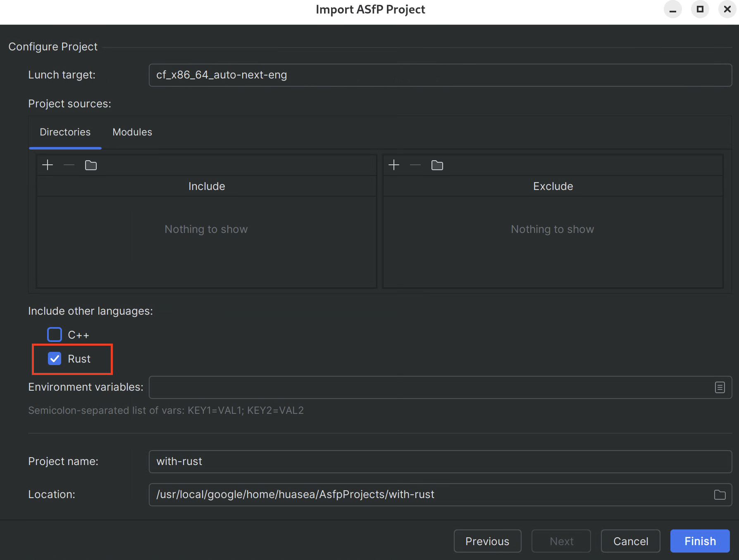
Task: Remove selected entry from Include list
Action: click(69, 165)
